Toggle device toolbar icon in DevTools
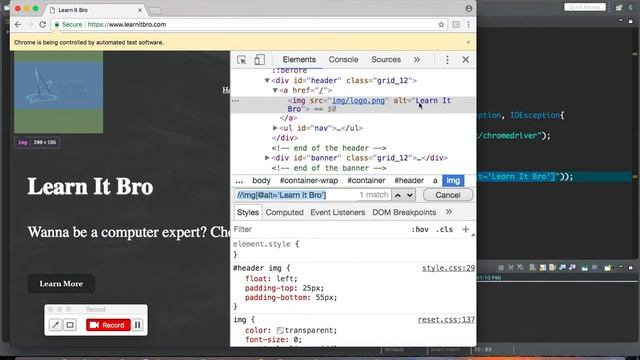The height and width of the screenshot is (360, 640). tap(259, 60)
